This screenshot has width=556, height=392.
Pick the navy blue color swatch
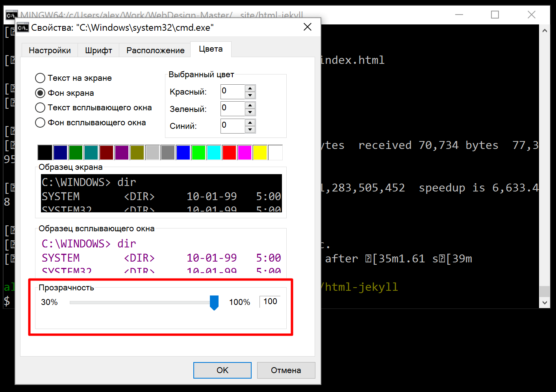(60, 152)
